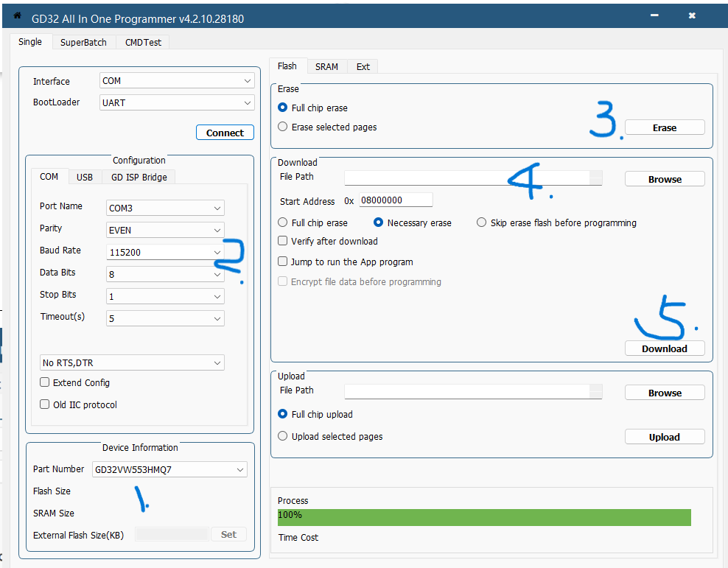The width and height of the screenshot is (728, 568).
Task: Click the home icon in title bar
Action: (x=18, y=15)
